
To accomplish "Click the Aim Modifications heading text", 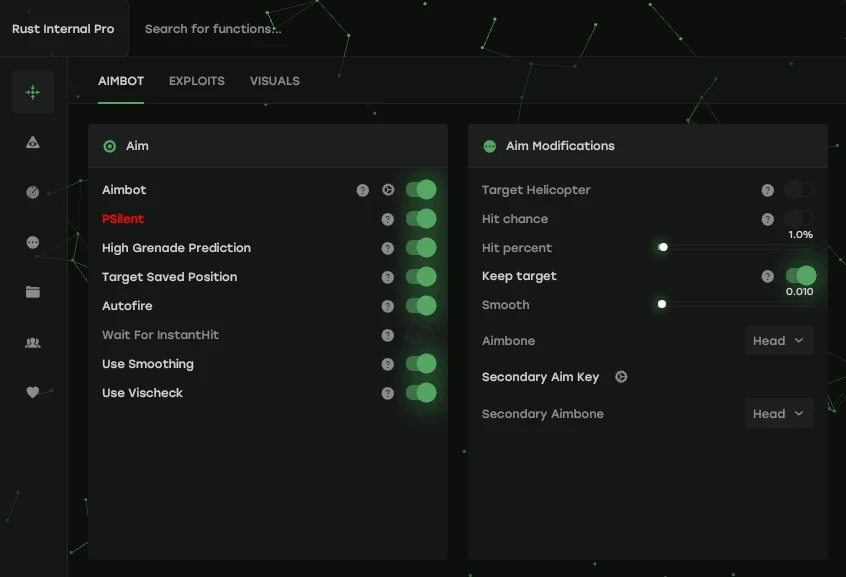I will pyautogui.click(x=560, y=146).
